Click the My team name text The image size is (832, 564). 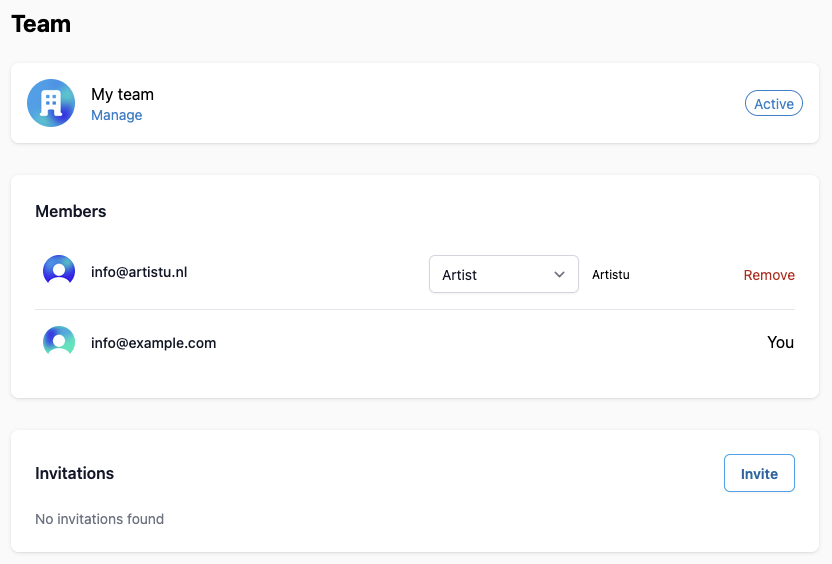pyautogui.click(x=122, y=94)
